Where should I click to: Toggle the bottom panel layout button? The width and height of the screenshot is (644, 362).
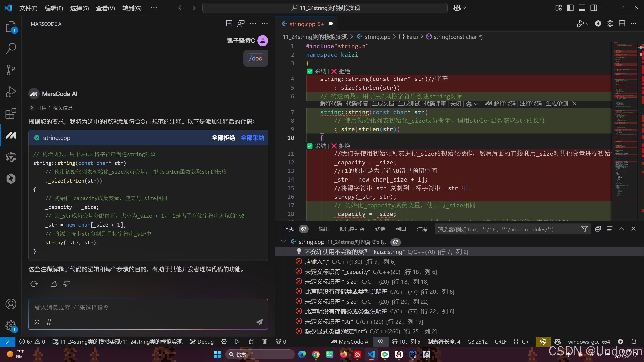[x=582, y=8]
